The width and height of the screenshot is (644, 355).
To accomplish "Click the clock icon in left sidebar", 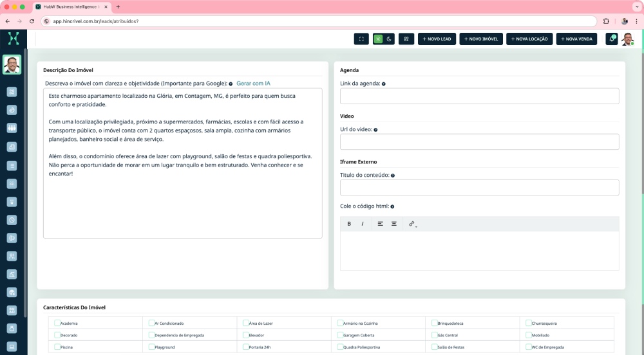I will pyautogui.click(x=12, y=219).
